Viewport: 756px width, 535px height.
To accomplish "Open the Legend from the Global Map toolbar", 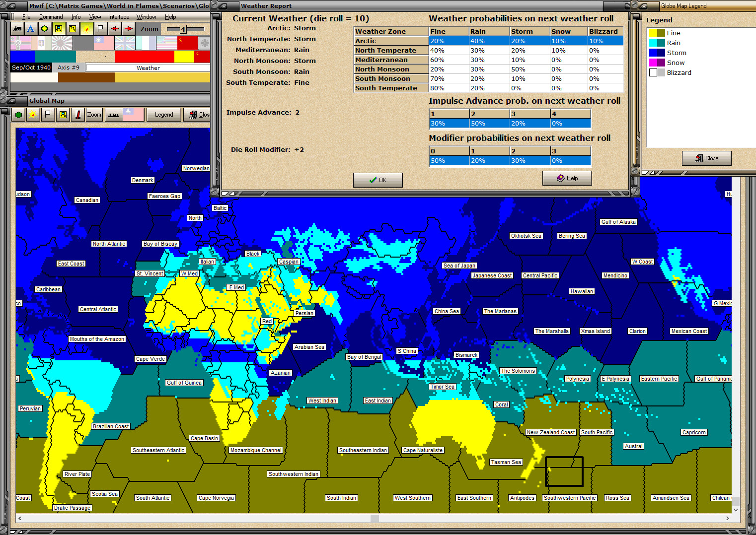I will pyautogui.click(x=164, y=115).
